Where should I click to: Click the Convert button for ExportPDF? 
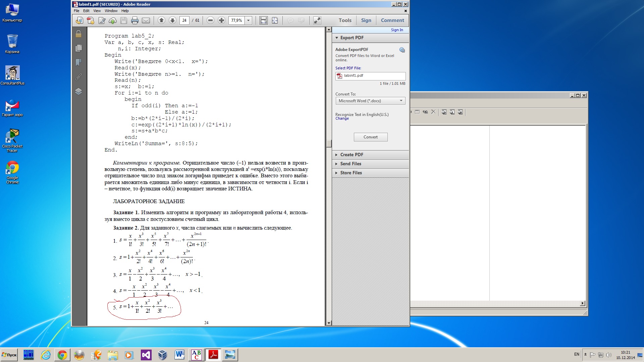click(371, 137)
